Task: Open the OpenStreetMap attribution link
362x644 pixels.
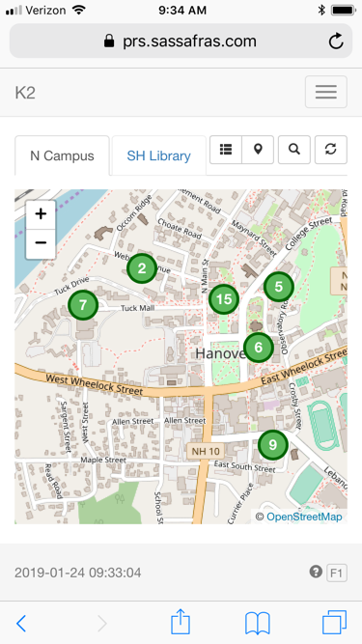Action: (304, 517)
